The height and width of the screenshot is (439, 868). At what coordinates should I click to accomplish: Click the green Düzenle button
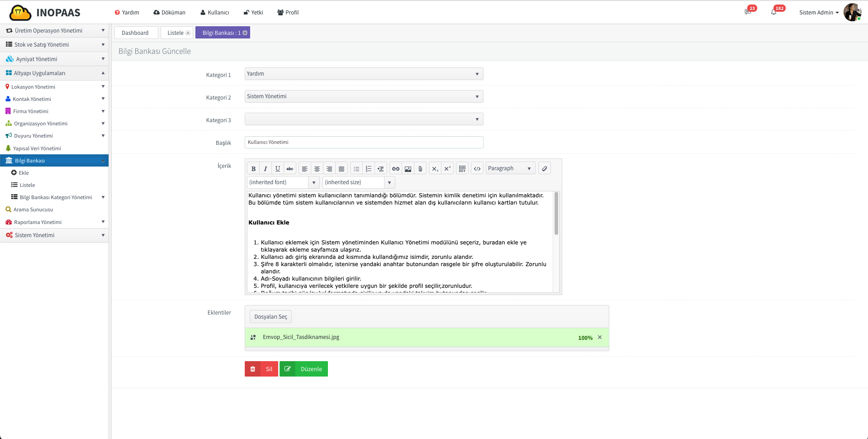pos(304,369)
